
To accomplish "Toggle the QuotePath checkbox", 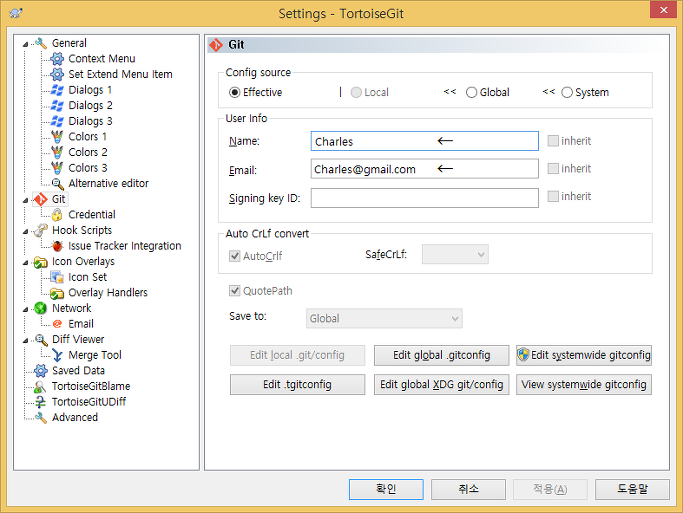I will [235, 291].
